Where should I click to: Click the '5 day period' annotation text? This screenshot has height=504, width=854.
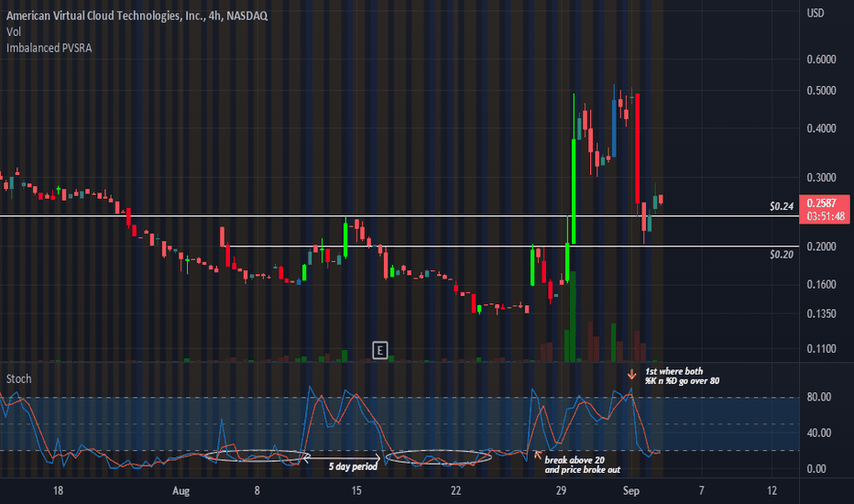point(353,466)
